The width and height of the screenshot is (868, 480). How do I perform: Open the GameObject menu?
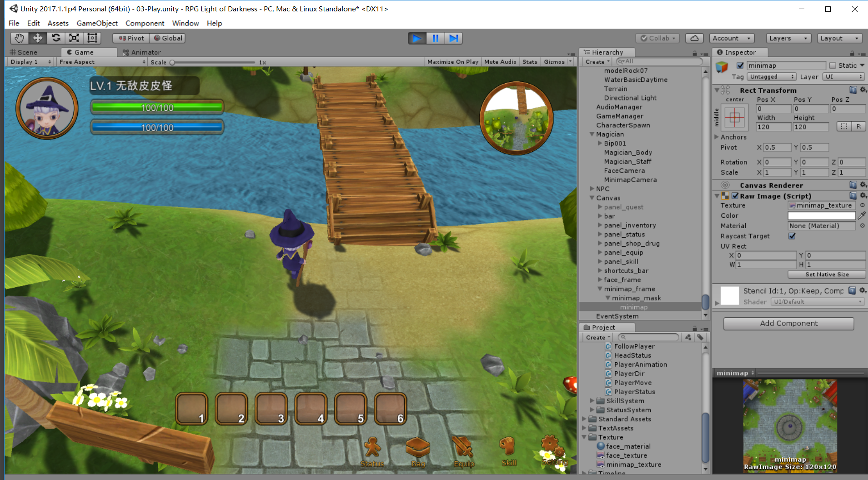point(97,23)
